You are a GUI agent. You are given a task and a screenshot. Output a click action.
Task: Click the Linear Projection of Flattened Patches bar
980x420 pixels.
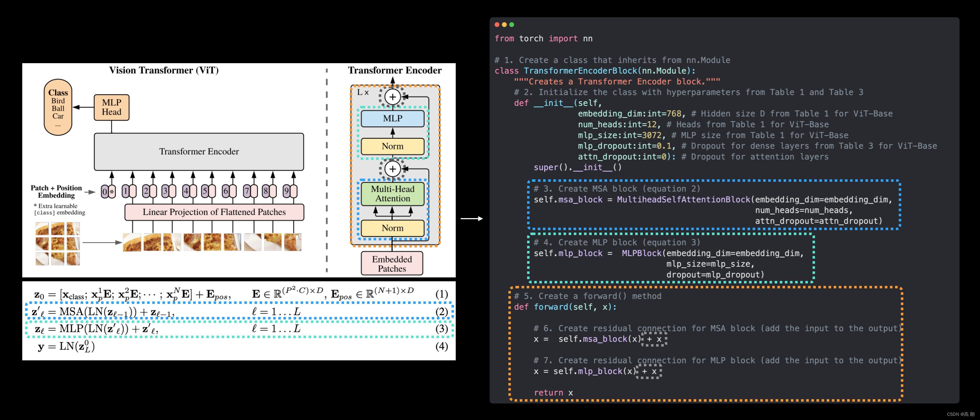tap(214, 212)
